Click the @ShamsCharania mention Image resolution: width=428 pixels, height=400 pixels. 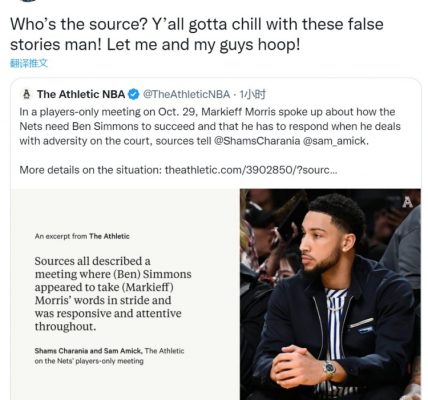(x=256, y=141)
